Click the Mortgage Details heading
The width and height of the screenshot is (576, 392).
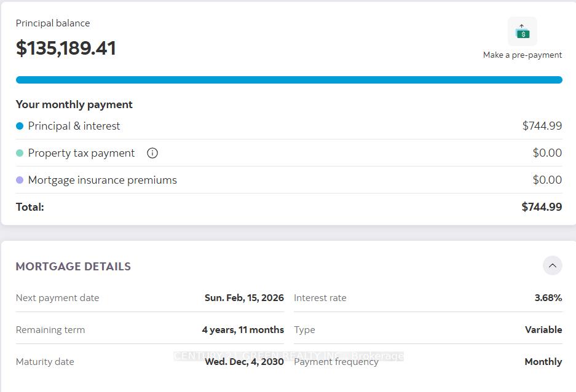point(73,266)
